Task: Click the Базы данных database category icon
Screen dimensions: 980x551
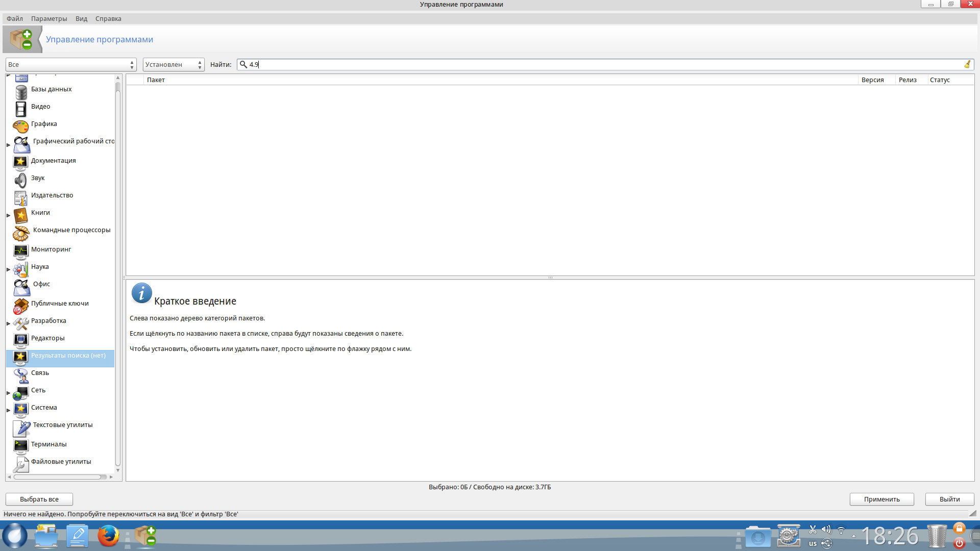Action: point(21,92)
